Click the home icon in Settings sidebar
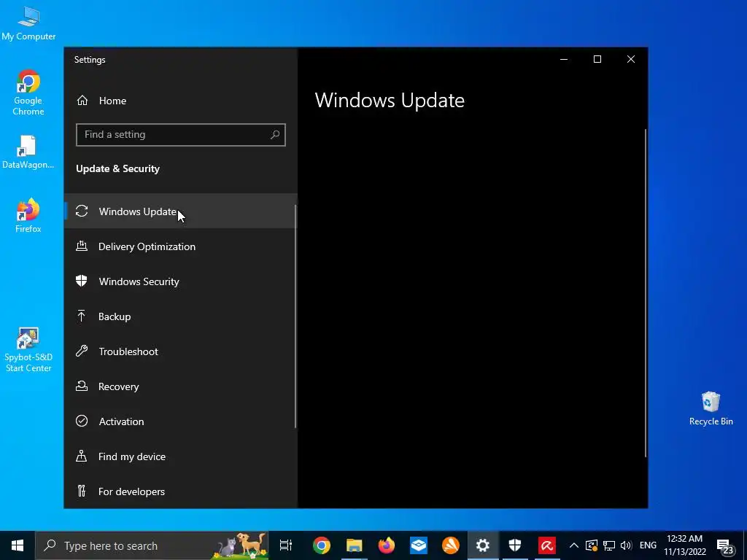747x560 pixels. [x=82, y=101]
